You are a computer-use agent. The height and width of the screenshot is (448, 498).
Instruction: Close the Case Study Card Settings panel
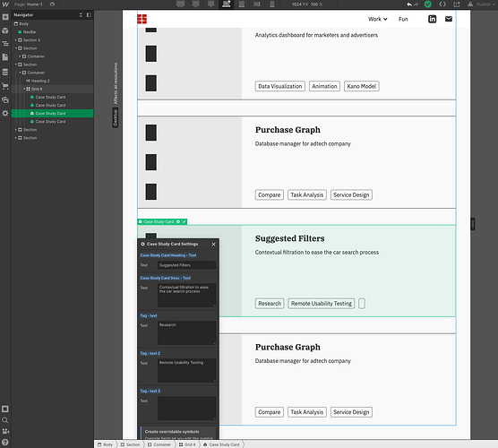click(213, 244)
